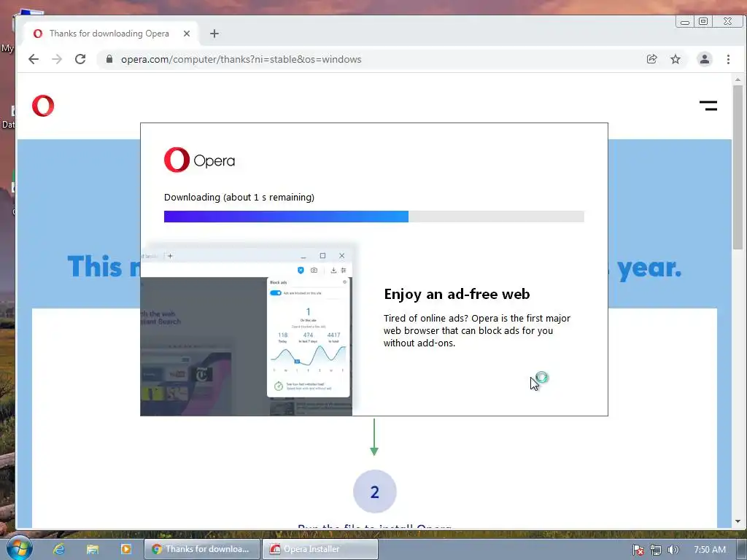Open the share page icon
The height and width of the screenshot is (560, 747).
pyautogui.click(x=651, y=59)
